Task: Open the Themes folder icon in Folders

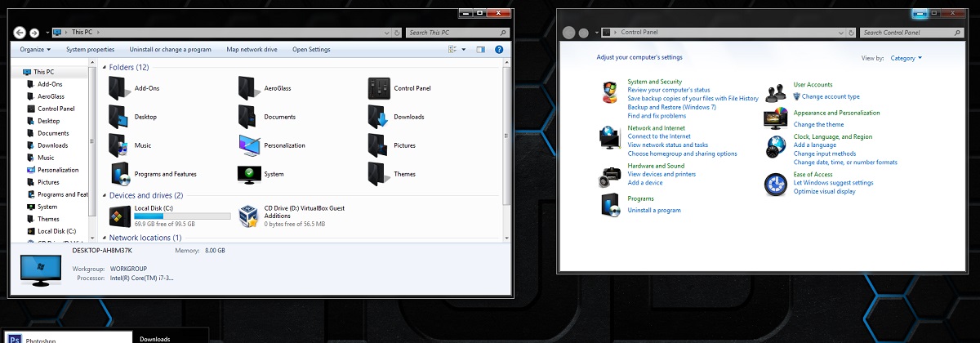Action: coord(377,173)
